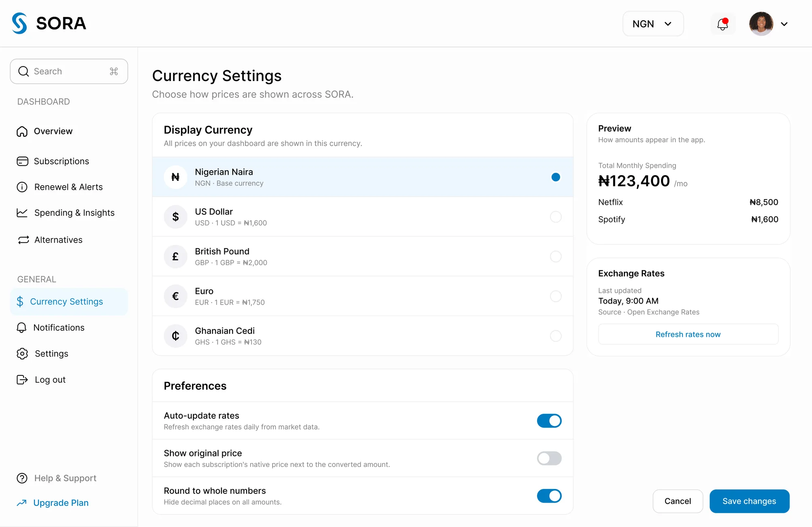The width and height of the screenshot is (812, 527).
Task: Turn off Round to whole numbers toggle
Action: point(549,496)
